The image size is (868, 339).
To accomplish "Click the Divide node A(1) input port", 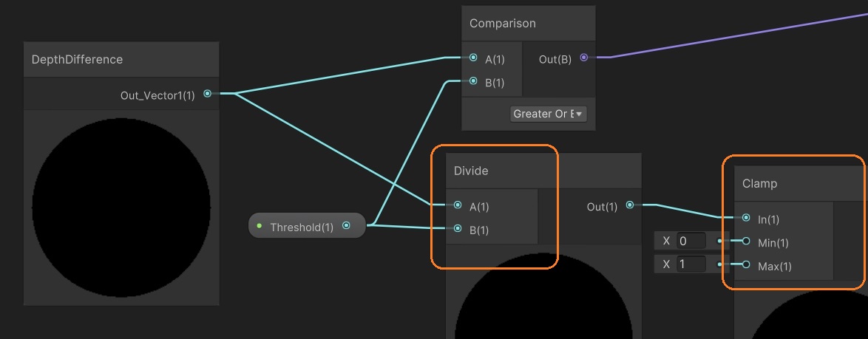I will [458, 205].
